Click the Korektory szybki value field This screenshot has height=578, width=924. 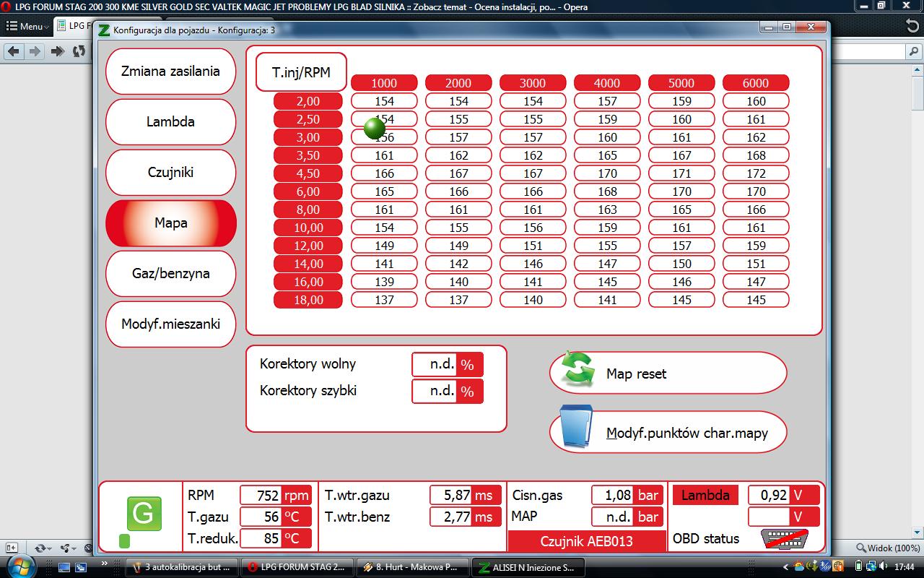(x=435, y=391)
